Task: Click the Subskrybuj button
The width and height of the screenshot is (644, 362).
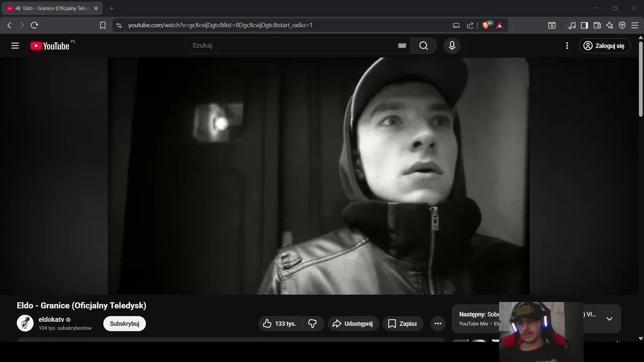Action: point(124,324)
